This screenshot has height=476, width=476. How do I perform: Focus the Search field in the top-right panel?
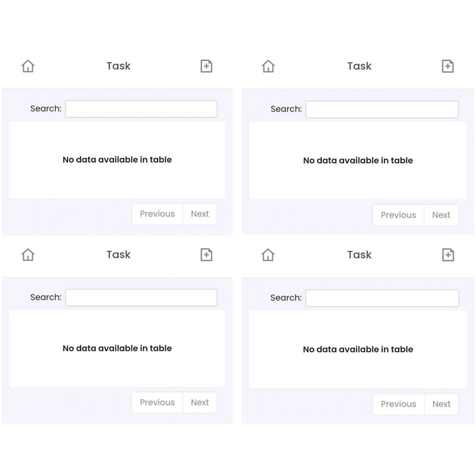point(382,109)
